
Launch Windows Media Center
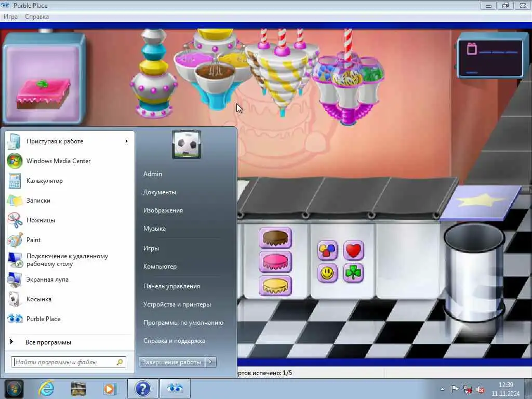pyautogui.click(x=70, y=161)
